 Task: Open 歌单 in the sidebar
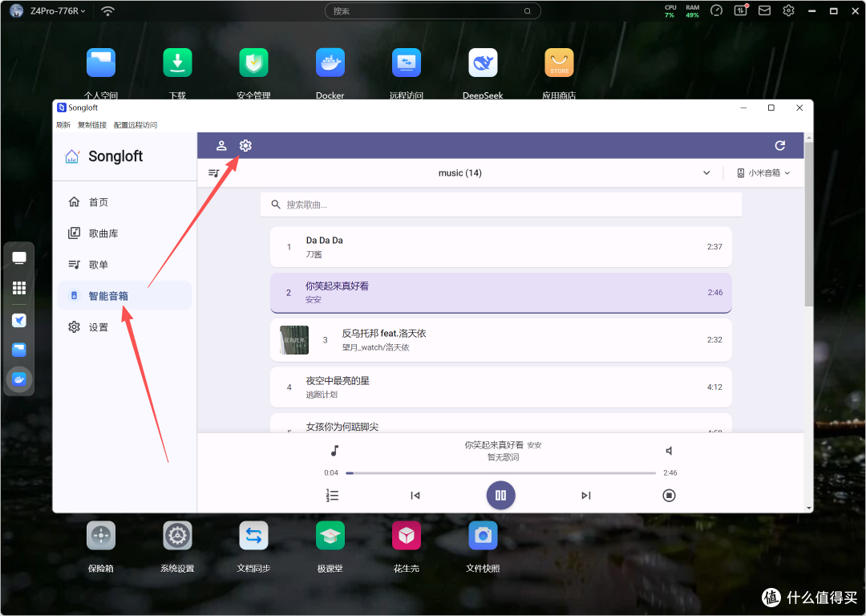[x=125, y=265]
